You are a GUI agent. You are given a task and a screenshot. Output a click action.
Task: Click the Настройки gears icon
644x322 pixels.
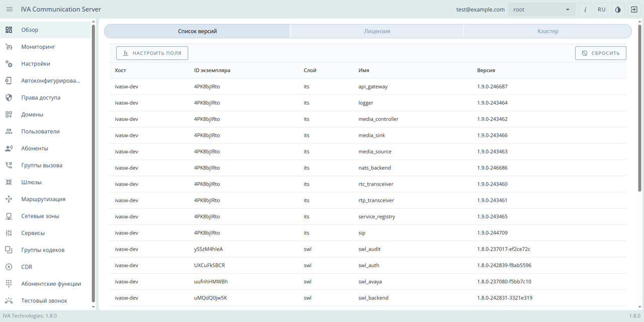pyautogui.click(x=9, y=64)
